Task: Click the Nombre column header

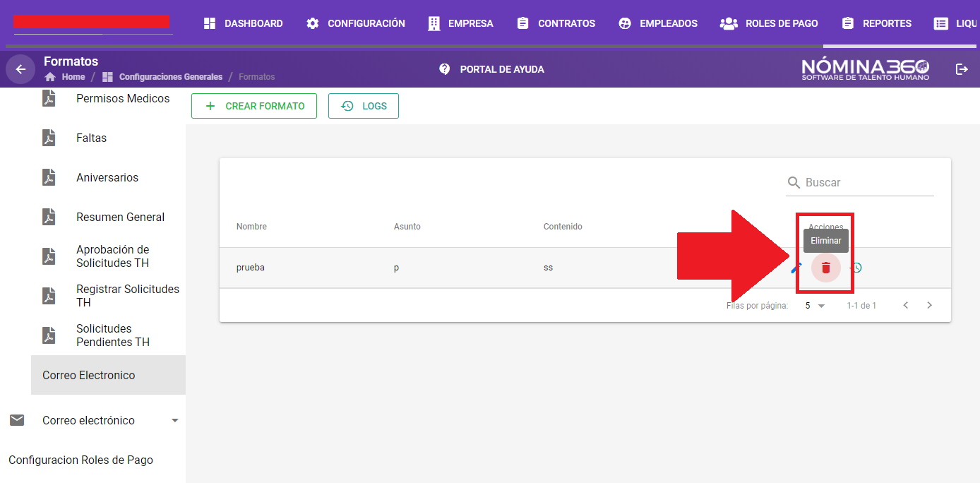Action: [x=251, y=227]
